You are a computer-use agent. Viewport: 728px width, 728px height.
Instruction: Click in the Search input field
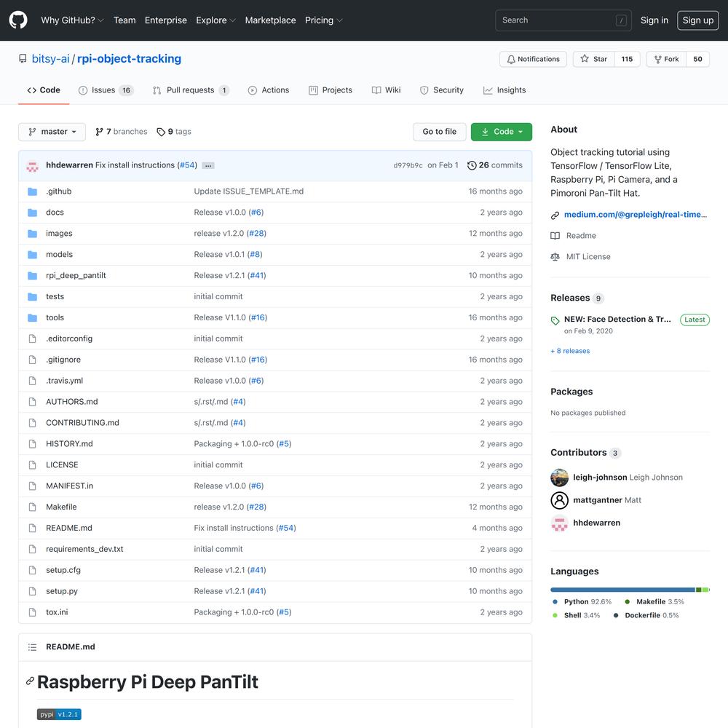(x=563, y=20)
